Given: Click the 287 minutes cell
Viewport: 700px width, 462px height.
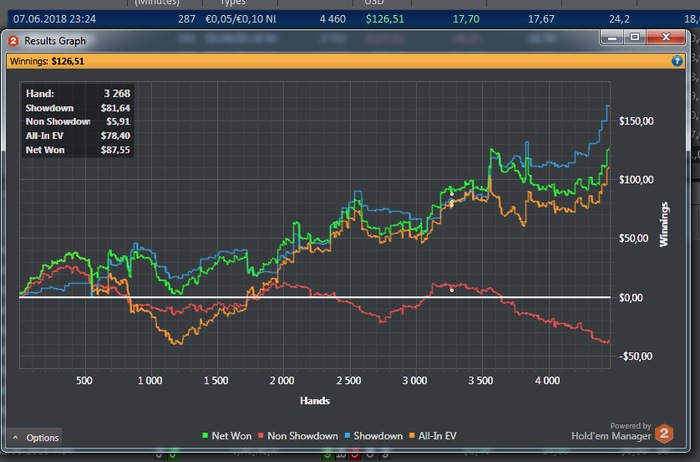Looking at the screenshot, I should tap(187, 19).
